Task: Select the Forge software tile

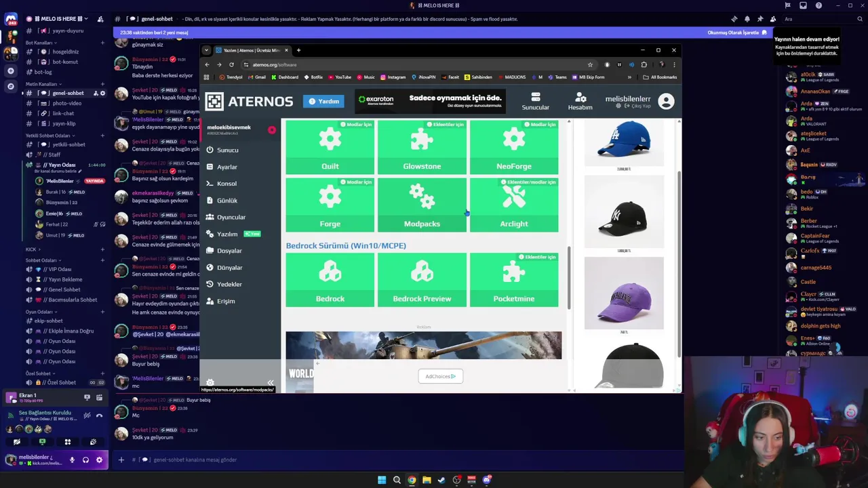Action: [x=330, y=205]
